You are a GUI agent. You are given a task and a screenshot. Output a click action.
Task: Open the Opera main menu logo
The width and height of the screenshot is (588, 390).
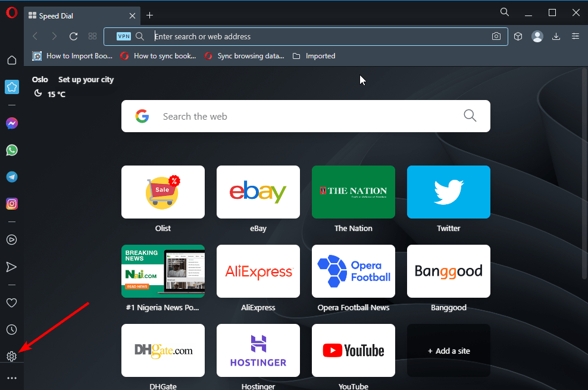12,13
